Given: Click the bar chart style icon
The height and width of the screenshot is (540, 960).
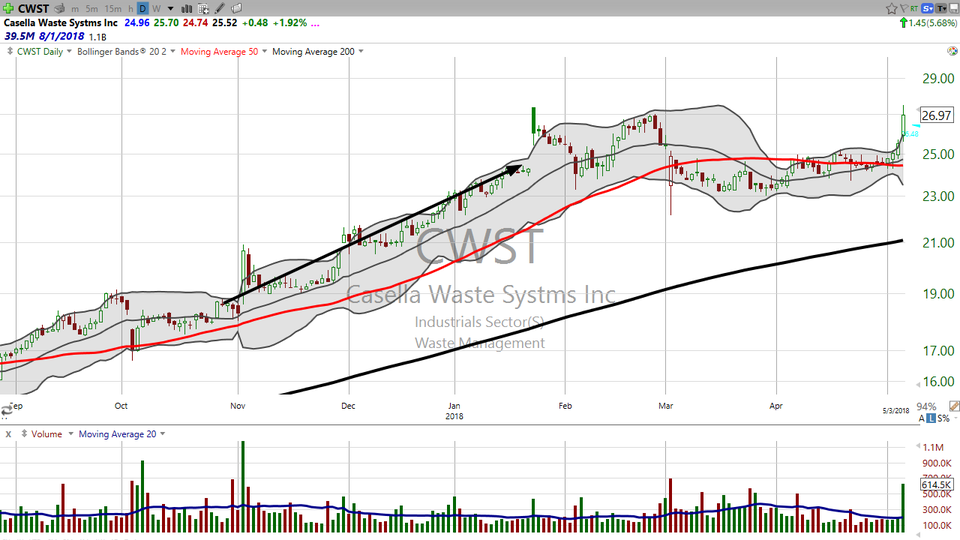Looking at the screenshot, I should pyautogui.click(x=187, y=9).
